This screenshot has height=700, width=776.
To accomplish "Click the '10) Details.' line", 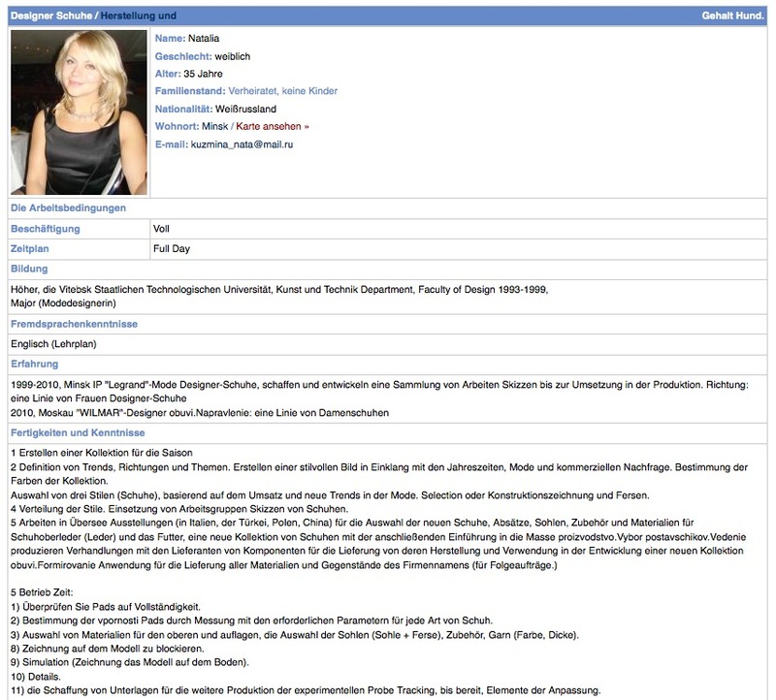I will point(35,677).
